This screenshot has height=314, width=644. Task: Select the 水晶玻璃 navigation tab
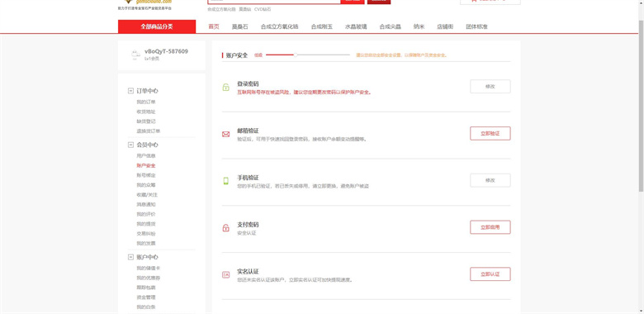point(356,26)
